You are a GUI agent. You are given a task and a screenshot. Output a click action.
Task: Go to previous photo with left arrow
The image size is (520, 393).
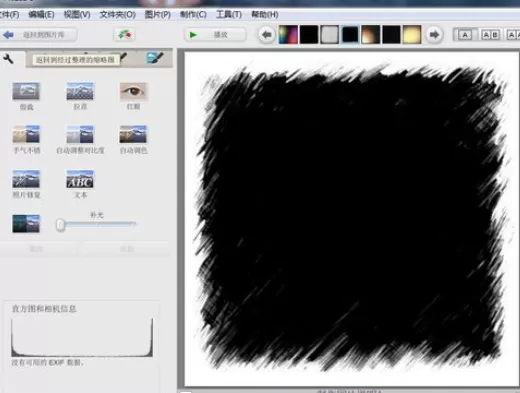[266, 35]
